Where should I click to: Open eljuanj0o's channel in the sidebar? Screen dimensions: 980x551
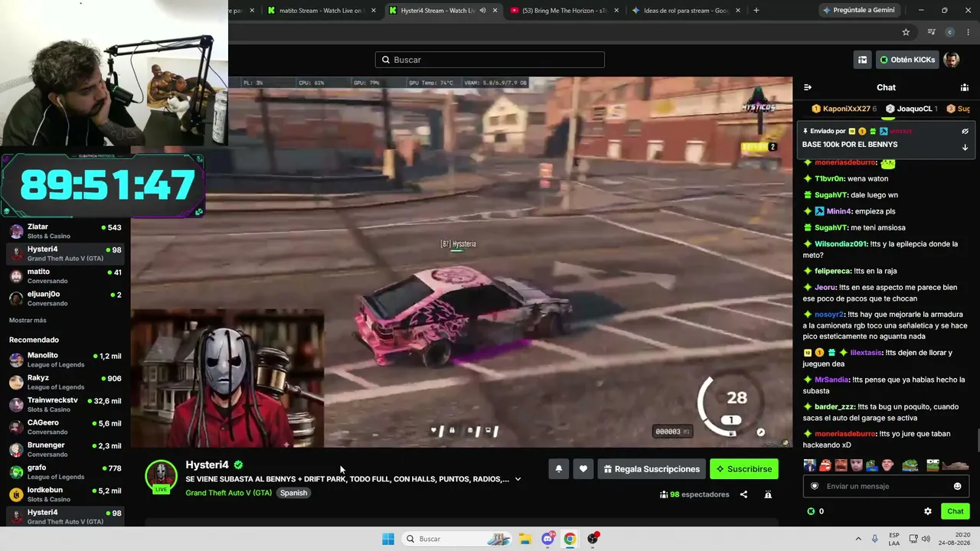click(x=65, y=298)
